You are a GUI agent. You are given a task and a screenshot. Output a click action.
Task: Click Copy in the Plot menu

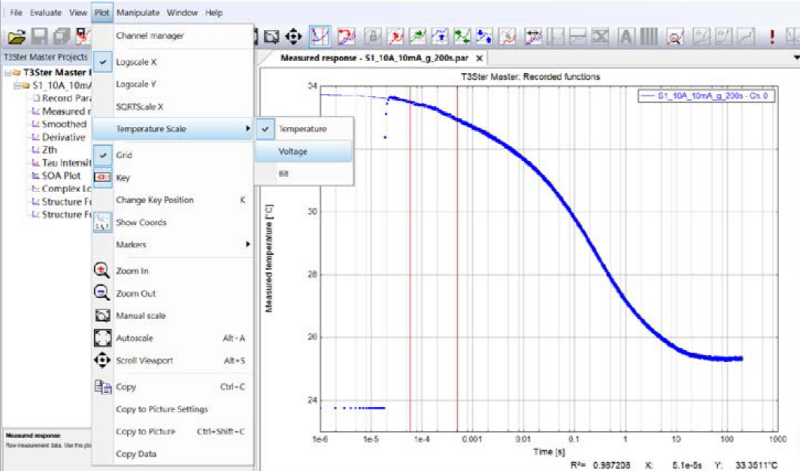173,387
